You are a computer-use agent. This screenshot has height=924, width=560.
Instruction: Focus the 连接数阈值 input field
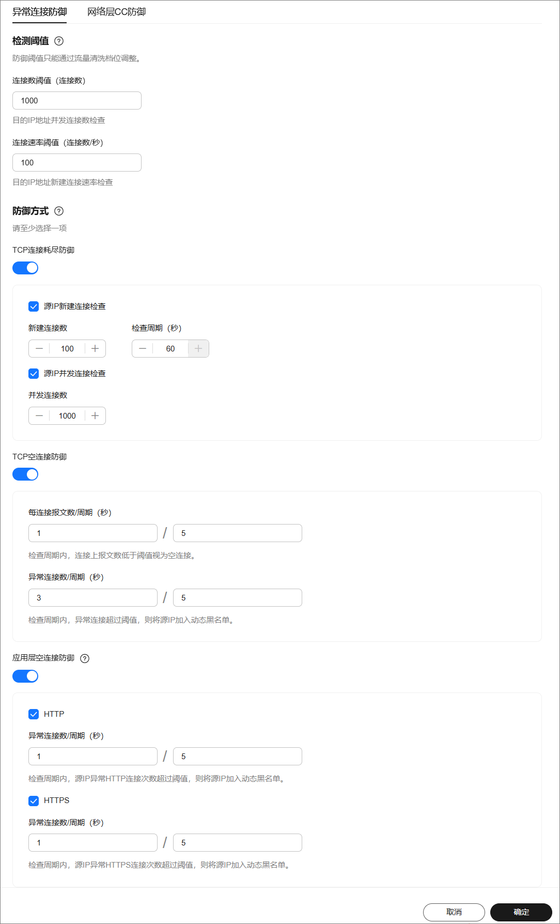click(x=77, y=101)
